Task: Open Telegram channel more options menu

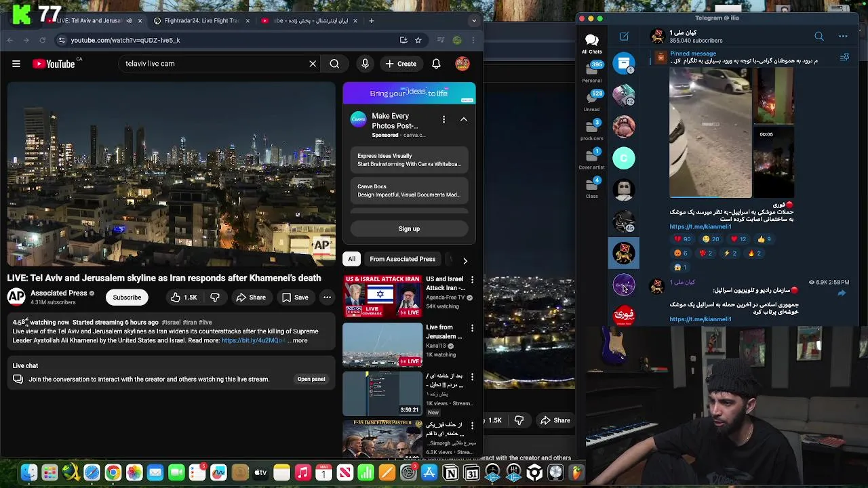Action: click(843, 36)
